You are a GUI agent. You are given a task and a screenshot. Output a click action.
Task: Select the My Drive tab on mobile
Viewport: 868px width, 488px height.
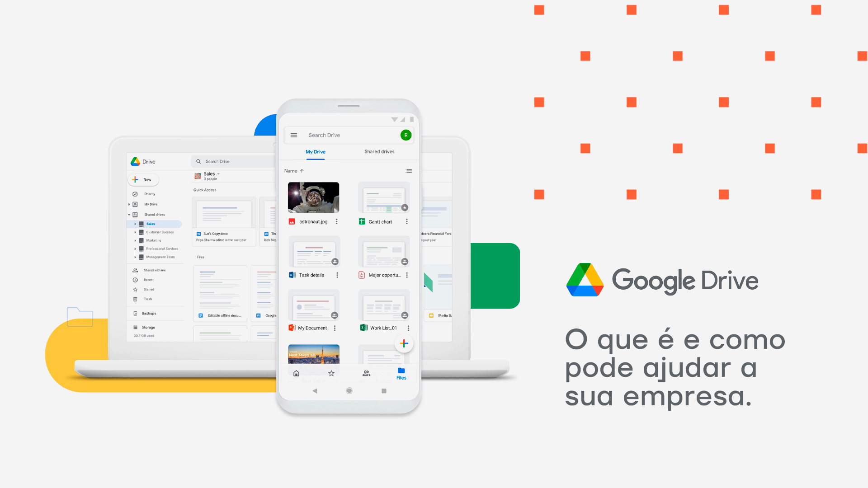pyautogui.click(x=315, y=151)
